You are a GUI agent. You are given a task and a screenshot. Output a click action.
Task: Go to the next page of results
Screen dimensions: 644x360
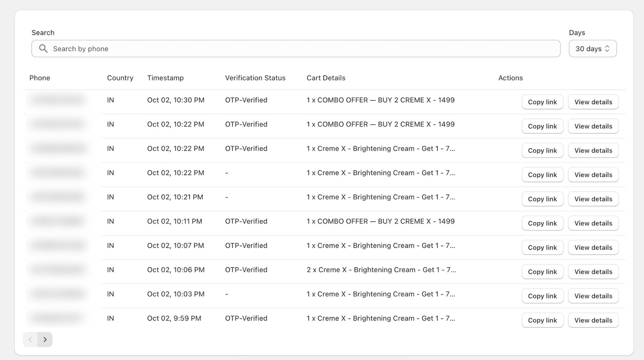pos(45,339)
